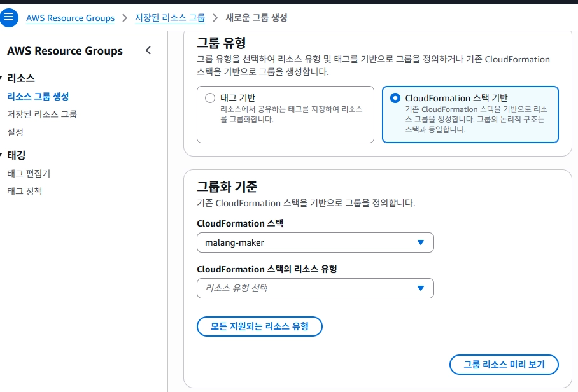Image resolution: width=578 pixels, height=392 pixels.
Task: Select the CloudFormation 스택 기반 radio option
Action: tap(395, 98)
